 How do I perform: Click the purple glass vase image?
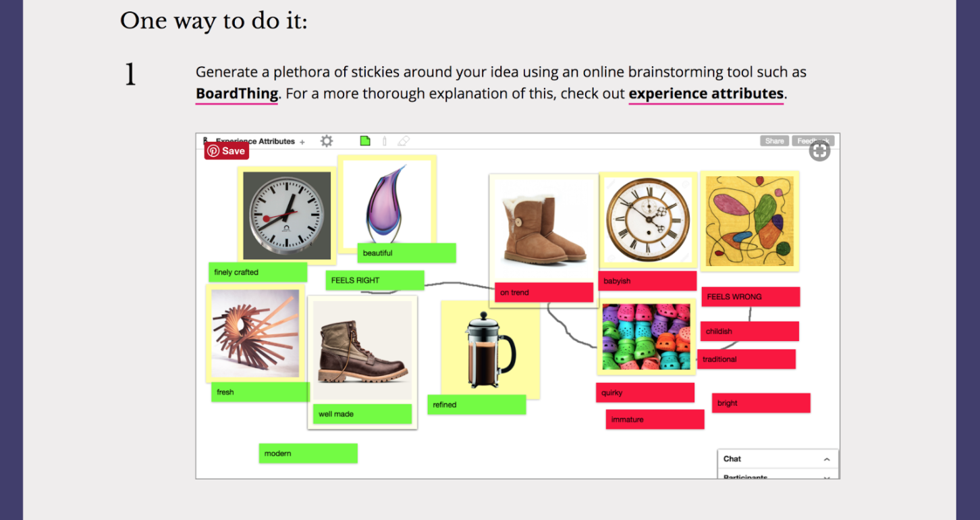tap(387, 203)
